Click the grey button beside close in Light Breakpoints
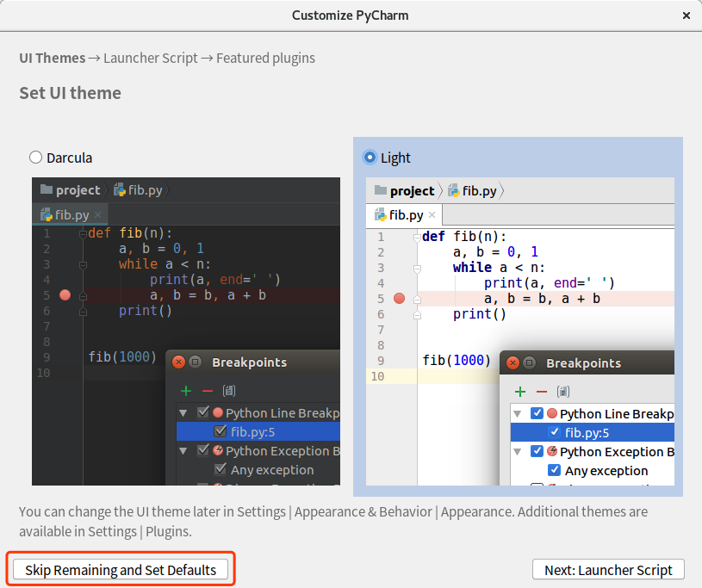Screen dimensions: 702x588 point(529,363)
